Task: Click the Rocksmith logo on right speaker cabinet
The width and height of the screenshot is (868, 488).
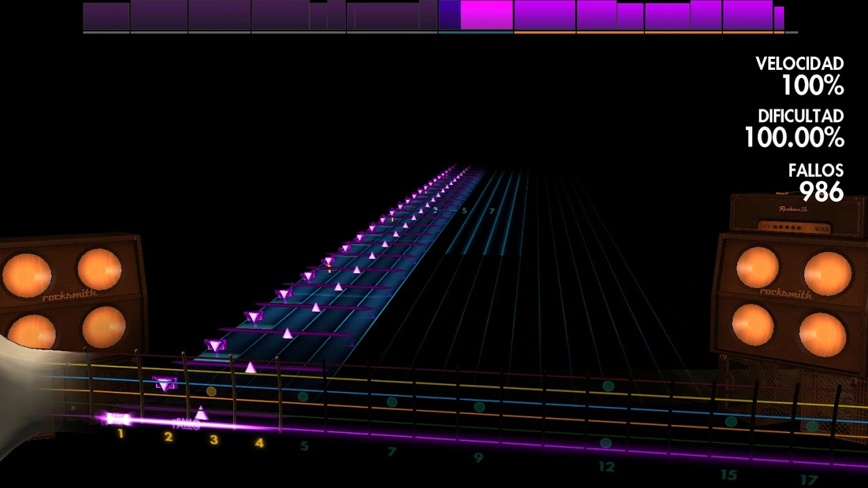Action: click(785, 293)
